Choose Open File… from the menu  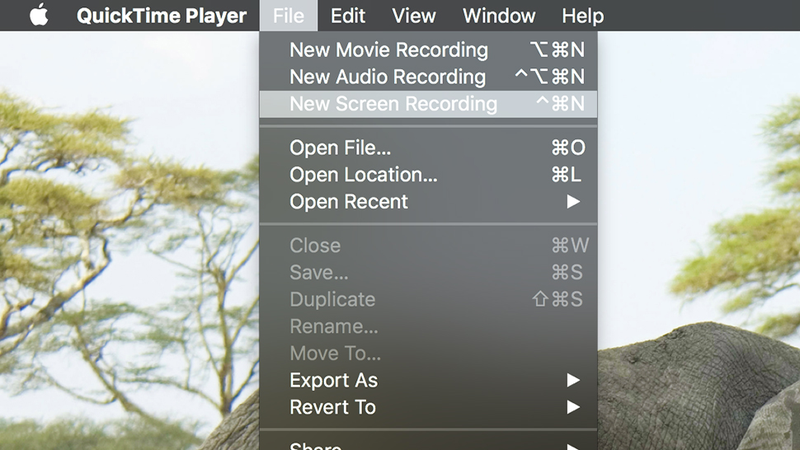[428, 148]
